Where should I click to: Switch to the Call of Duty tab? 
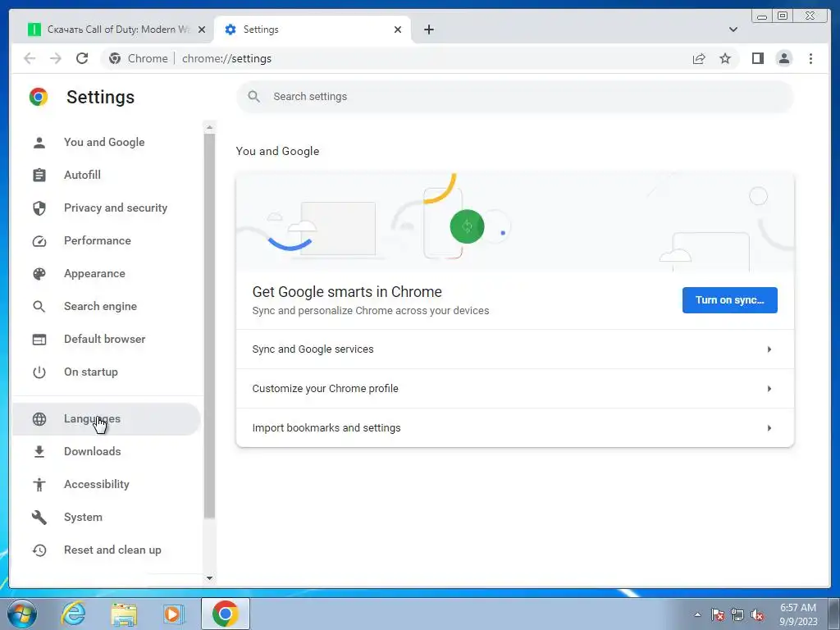tap(111, 30)
